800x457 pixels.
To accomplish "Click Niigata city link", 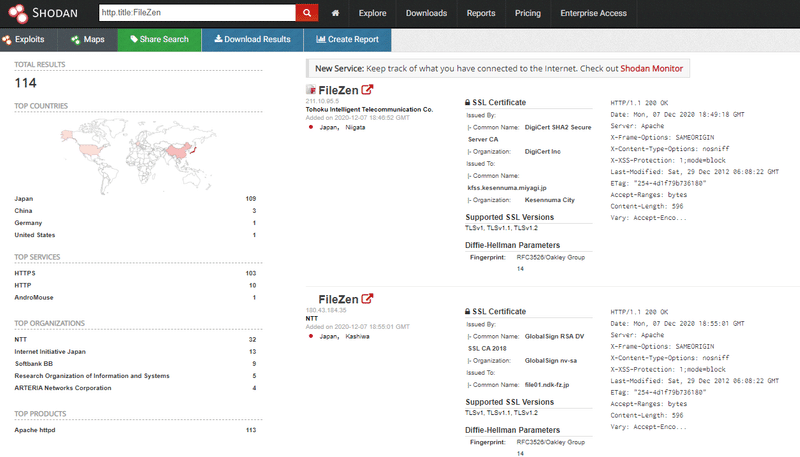I will click(x=355, y=128).
